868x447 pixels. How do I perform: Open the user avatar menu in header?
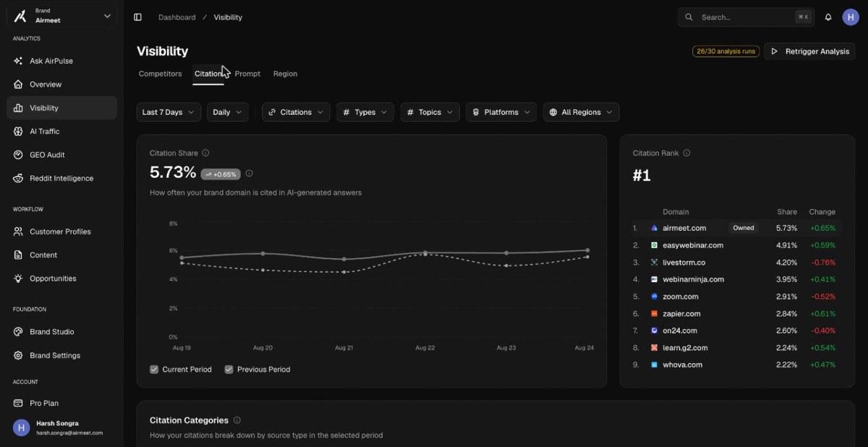851,17
